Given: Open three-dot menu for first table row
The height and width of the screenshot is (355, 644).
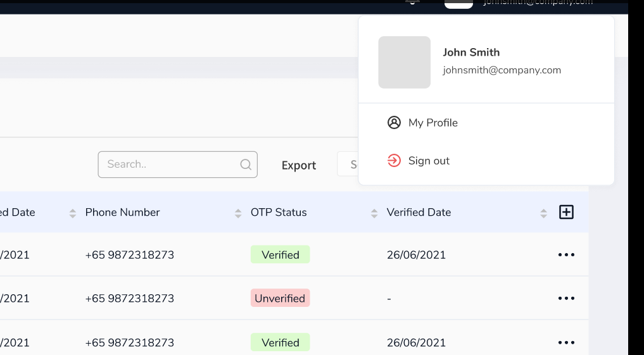Looking at the screenshot, I should pos(566,255).
